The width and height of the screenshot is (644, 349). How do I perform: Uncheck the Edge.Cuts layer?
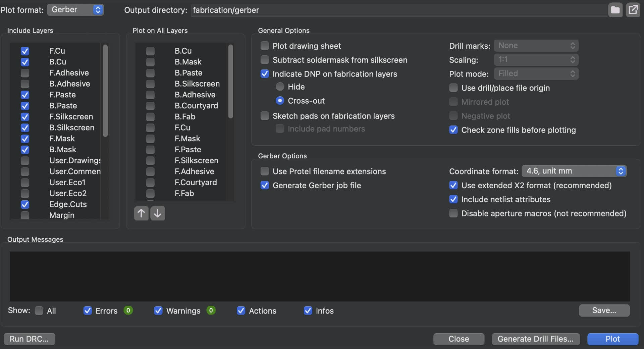pos(25,204)
